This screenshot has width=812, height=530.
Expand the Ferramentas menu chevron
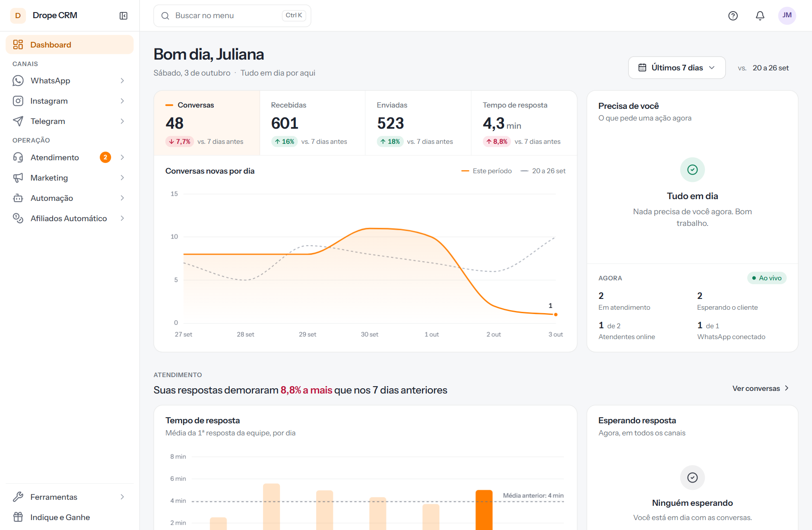click(x=122, y=497)
